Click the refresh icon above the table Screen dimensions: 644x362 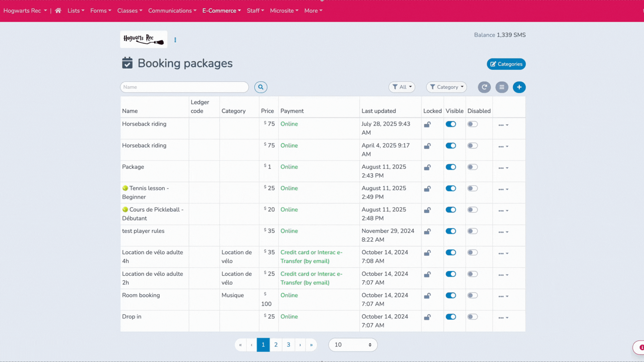click(x=484, y=87)
